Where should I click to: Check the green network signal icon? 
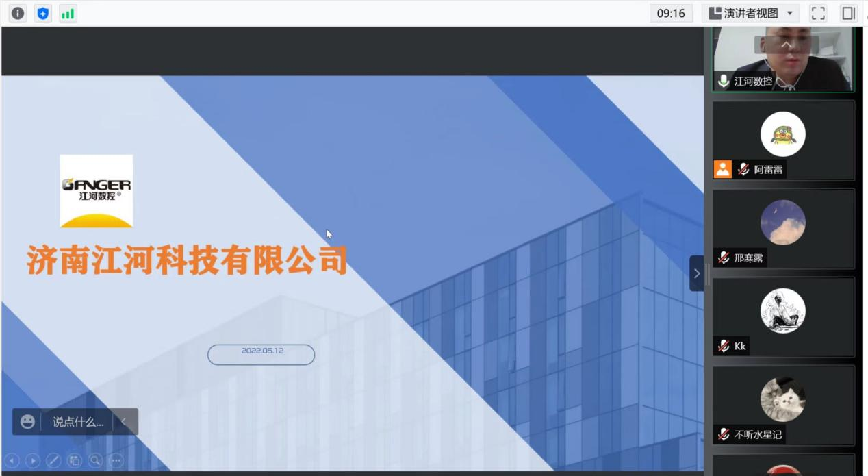pos(68,13)
